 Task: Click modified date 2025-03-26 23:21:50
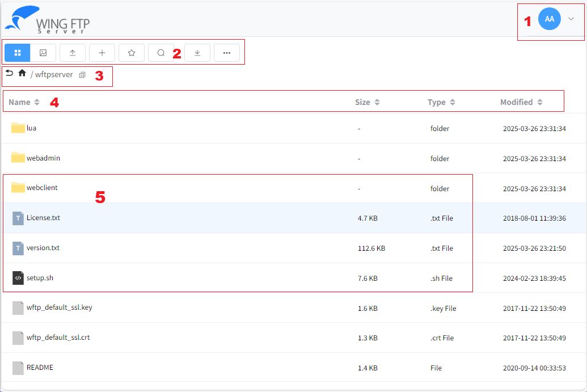[534, 248]
